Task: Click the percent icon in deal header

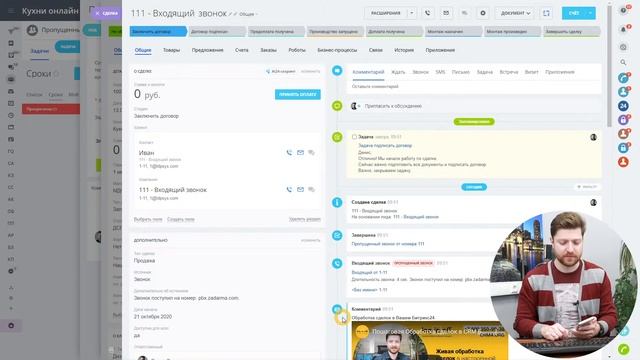Action: pos(464,13)
